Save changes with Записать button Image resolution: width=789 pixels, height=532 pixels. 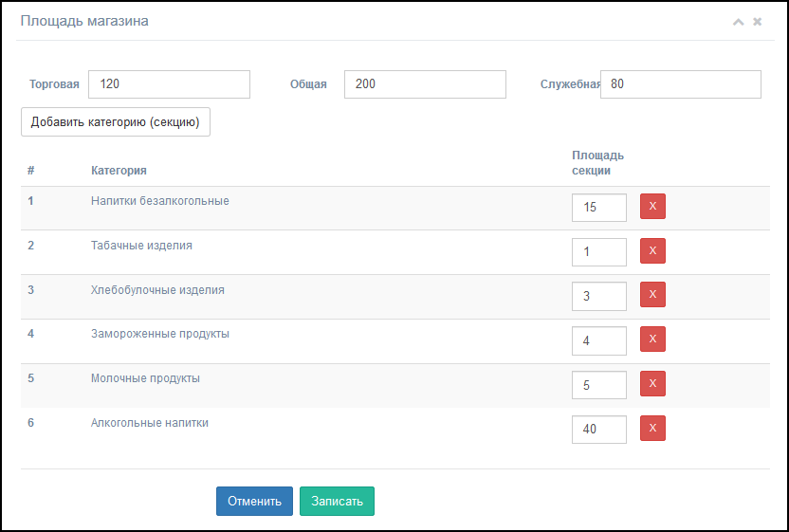[x=338, y=502]
